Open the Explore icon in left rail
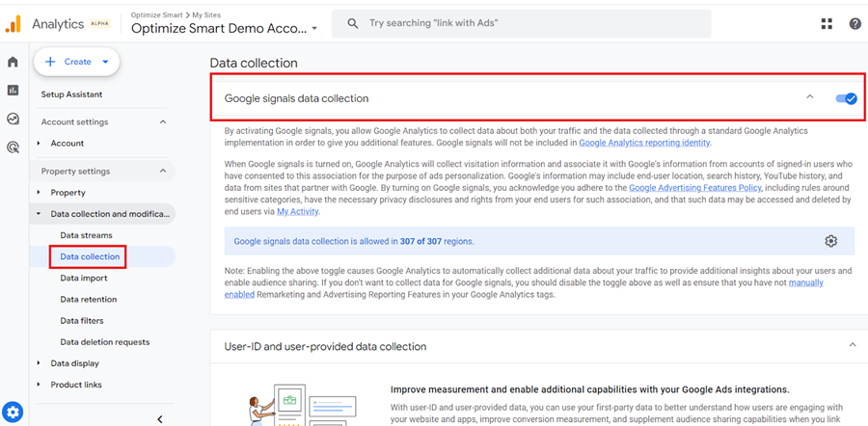Viewport: 868px width, 426px height. pyautogui.click(x=13, y=119)
